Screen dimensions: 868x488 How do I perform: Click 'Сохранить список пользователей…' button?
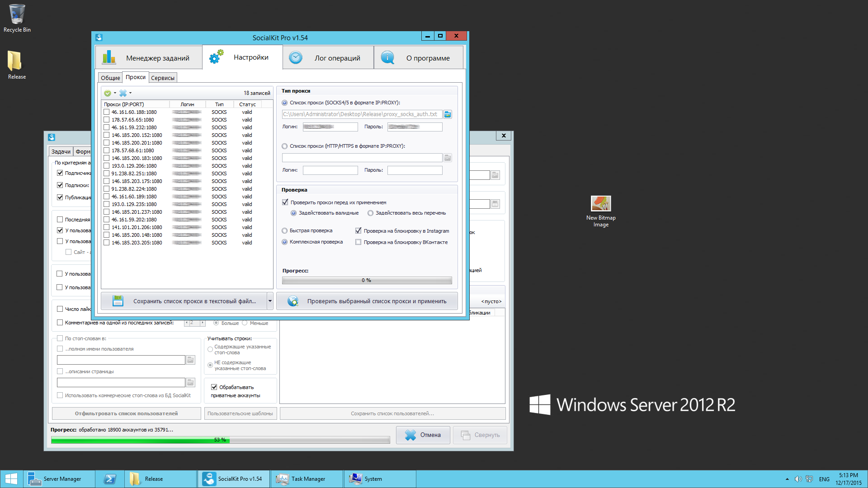[392, 413]
